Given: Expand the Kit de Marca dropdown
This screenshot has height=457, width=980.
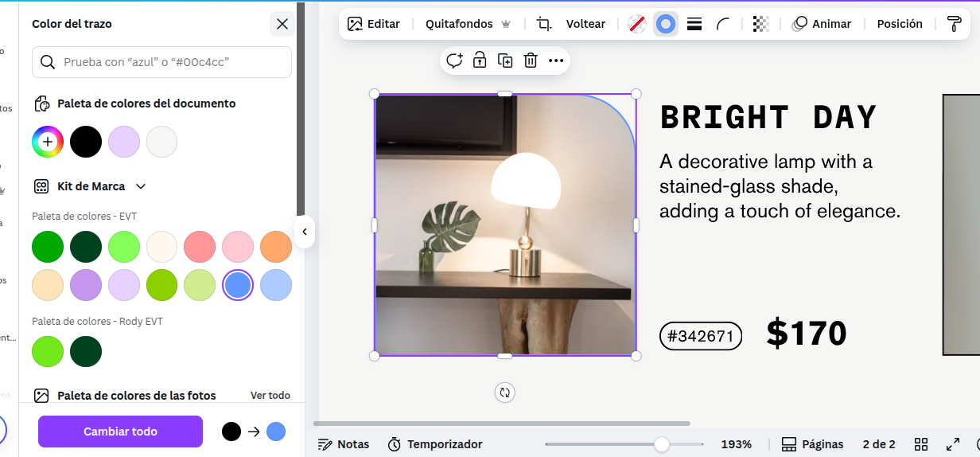Looking at the screenshot, I should click(x=141, y=186).
